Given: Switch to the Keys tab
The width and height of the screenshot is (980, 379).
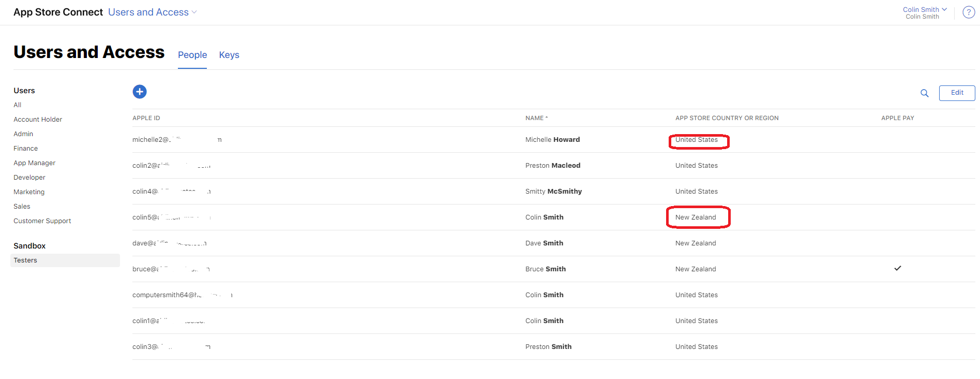Looking at the screenshot, I should 229,55.
